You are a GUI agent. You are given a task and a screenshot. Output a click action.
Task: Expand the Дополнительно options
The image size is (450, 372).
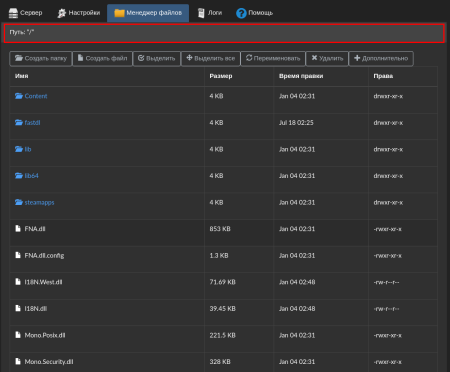381,58
